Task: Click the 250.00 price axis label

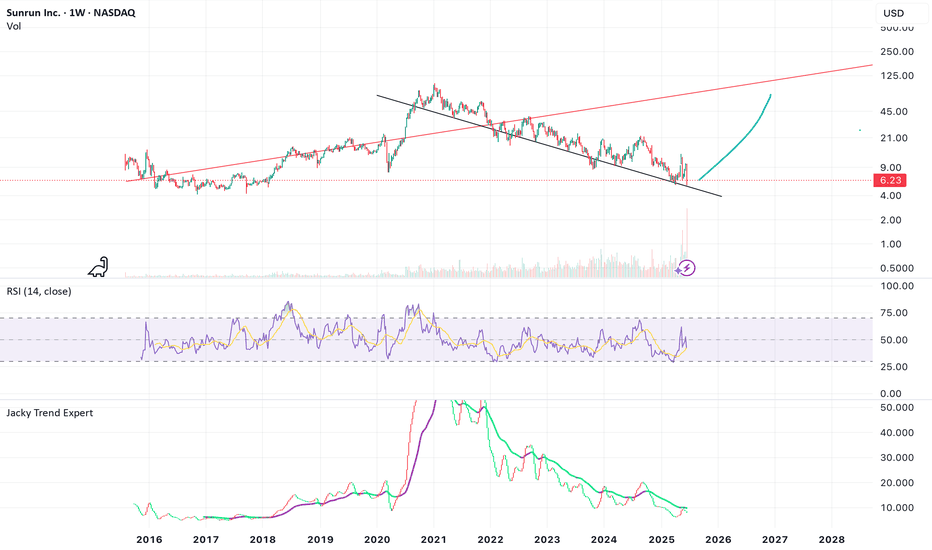Action: click(897, 52)
